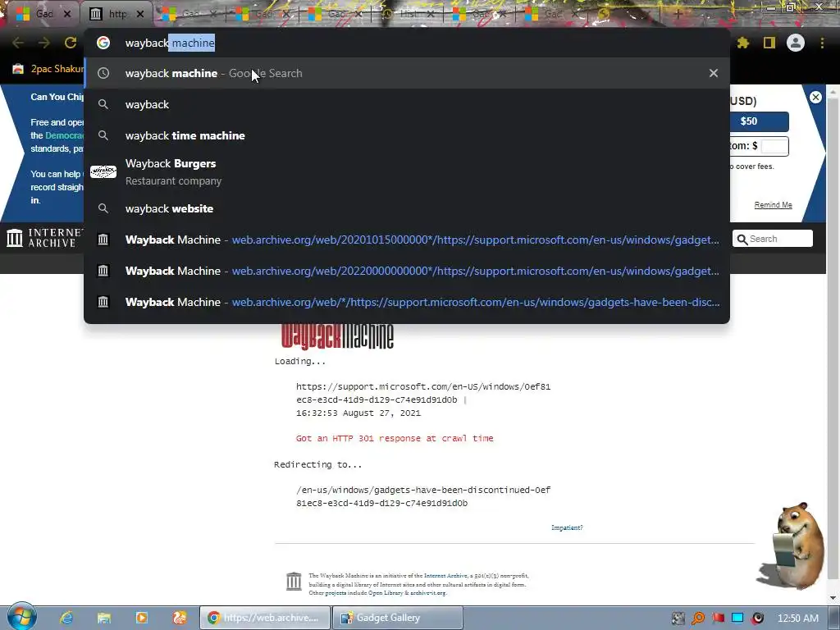The width and height of the screenshot is (840, 630).
Task: Open the Wayback Machine suggestion with 20220000000000 URL
Action: (407, 271)
